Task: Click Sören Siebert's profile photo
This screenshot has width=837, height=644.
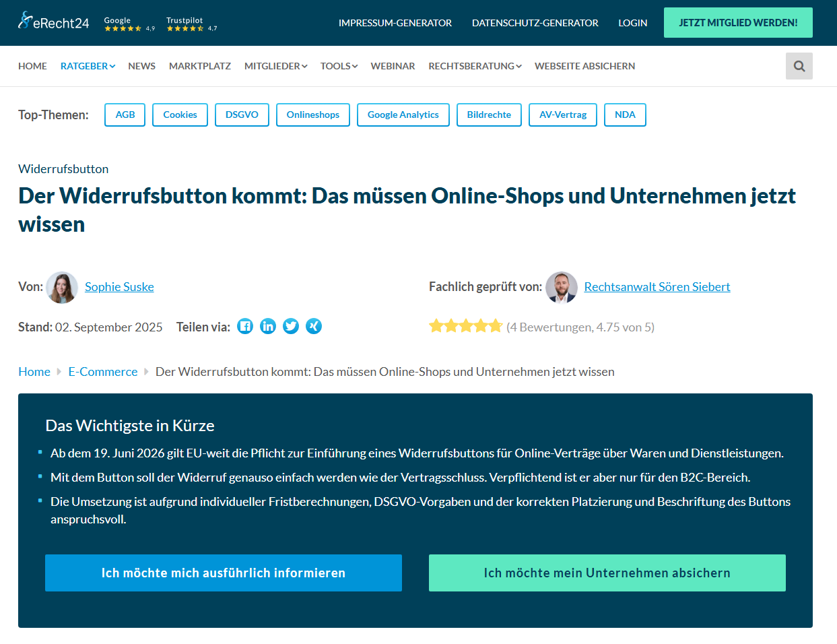Action: coord(562,288)
